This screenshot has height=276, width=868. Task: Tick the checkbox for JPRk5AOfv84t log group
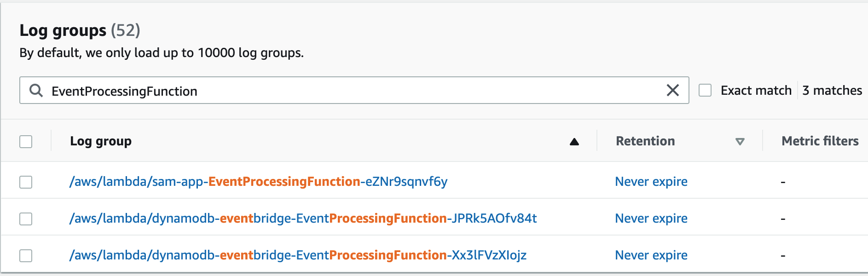[x=26, y=219]
